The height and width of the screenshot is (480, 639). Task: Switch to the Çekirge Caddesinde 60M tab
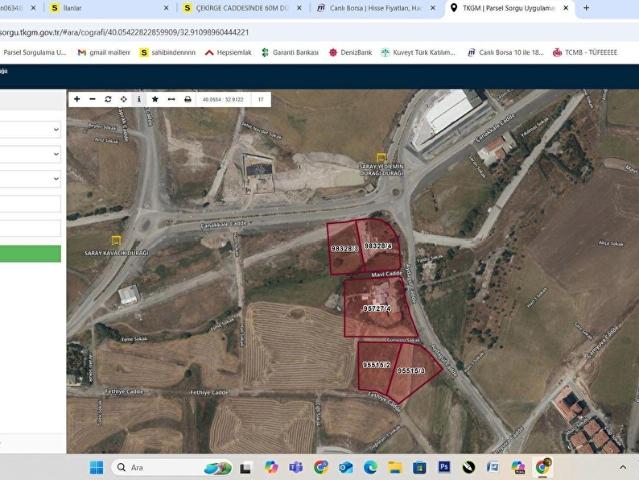(x=243, y=8)
